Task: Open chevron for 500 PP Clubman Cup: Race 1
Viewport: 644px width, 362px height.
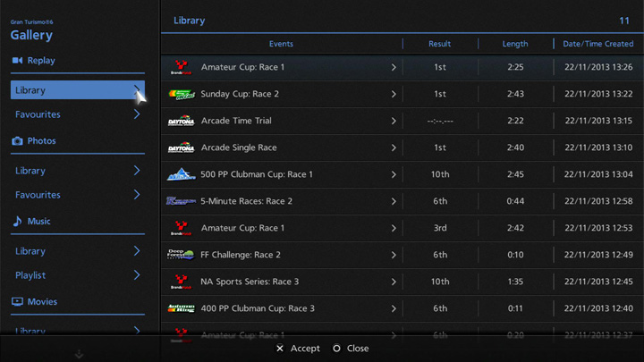Action: point(394,174)
